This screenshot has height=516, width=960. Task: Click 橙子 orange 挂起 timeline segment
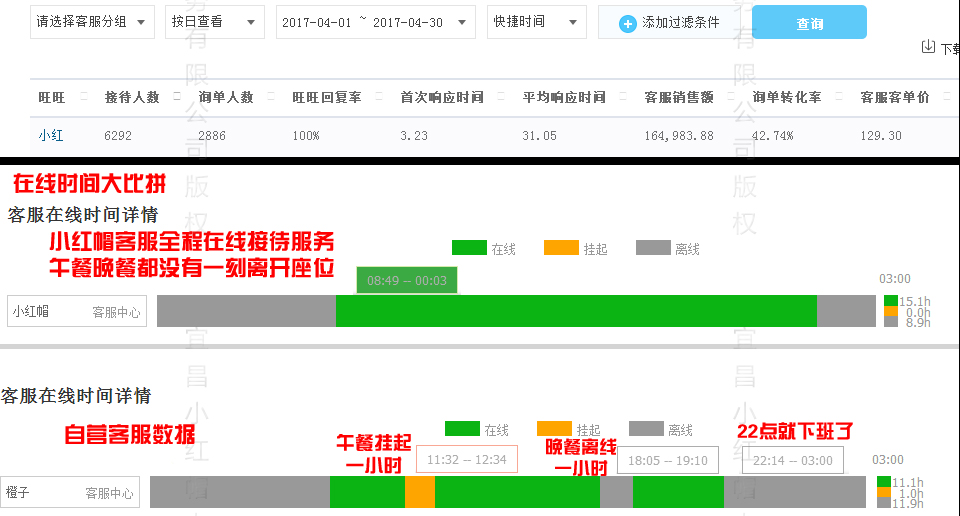[x=420, y=492]
